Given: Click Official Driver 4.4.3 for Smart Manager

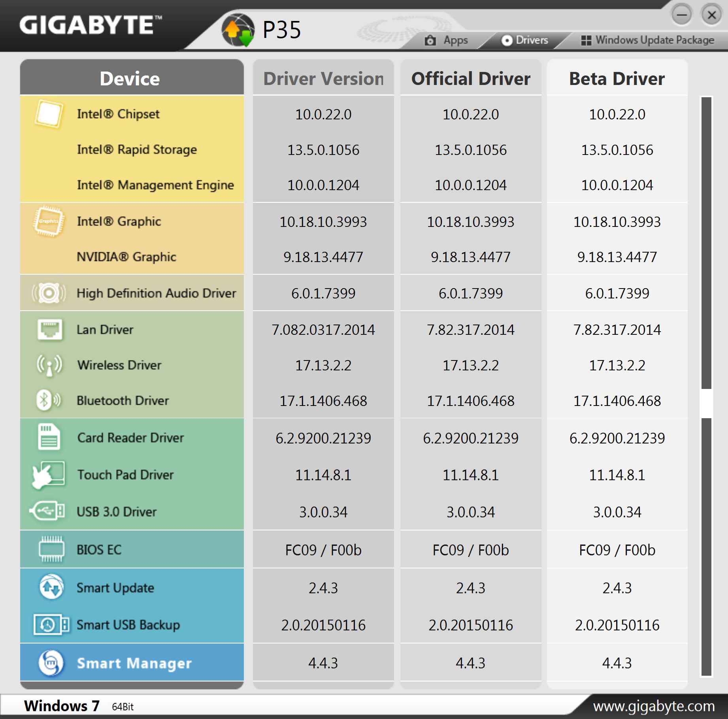Looking at the screenshot, I should pyautogui.click(x=471, y=663).
